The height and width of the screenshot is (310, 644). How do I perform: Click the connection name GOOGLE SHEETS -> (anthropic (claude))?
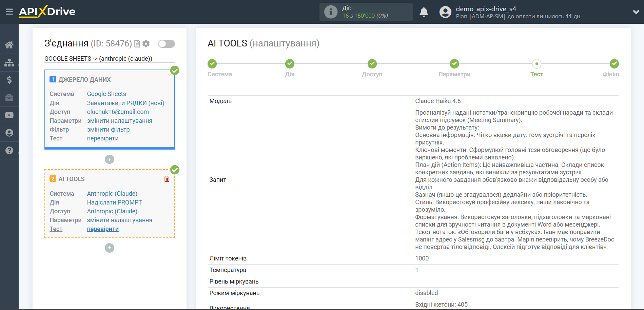tap(98, 59)
